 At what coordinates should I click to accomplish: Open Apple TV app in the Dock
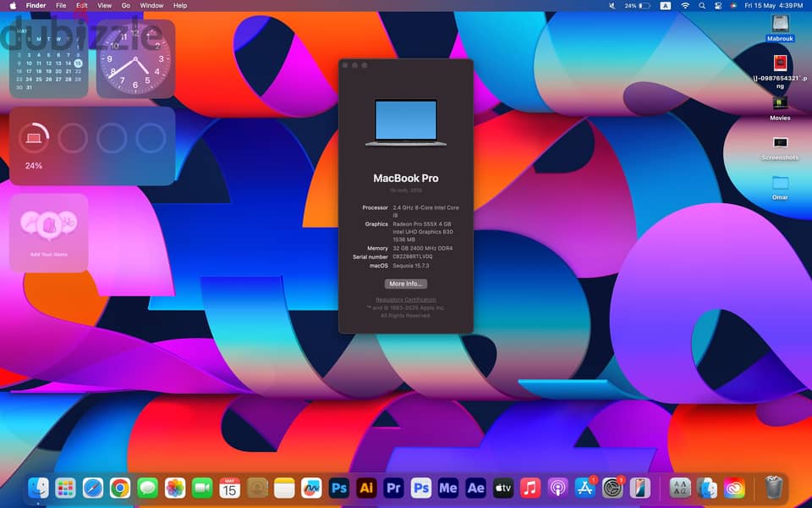[x=502, y=488]
